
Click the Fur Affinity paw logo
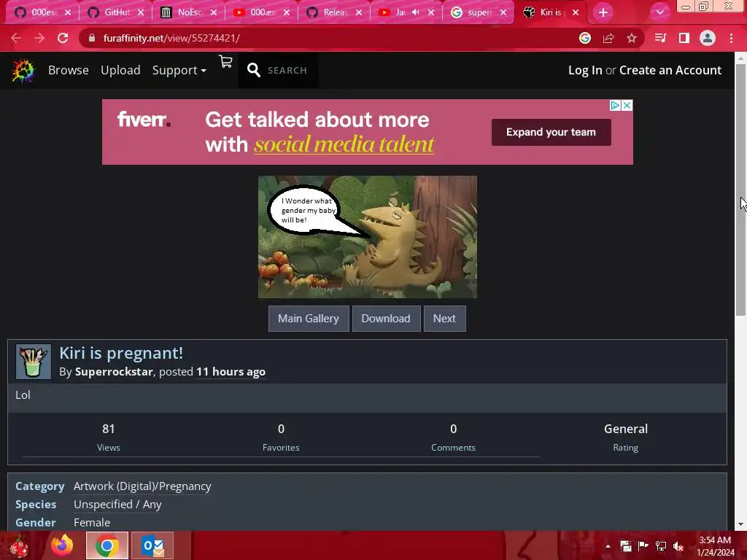(x=23, y=71)
